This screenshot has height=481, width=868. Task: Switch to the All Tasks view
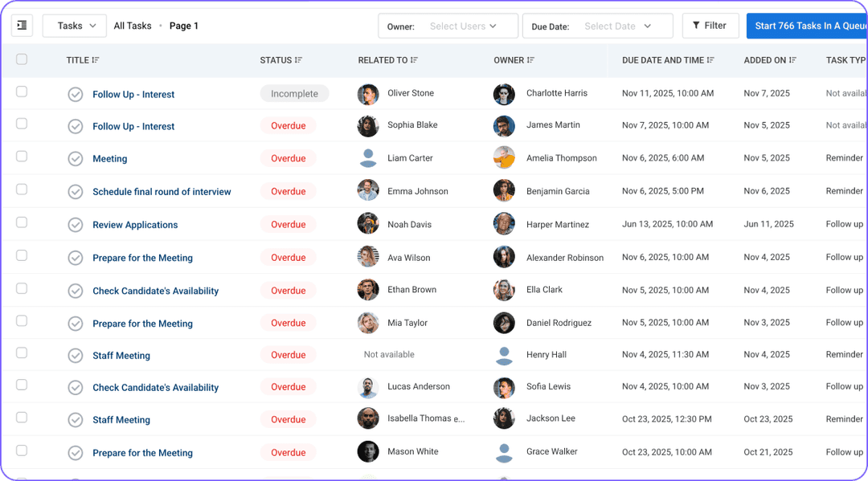132,25
